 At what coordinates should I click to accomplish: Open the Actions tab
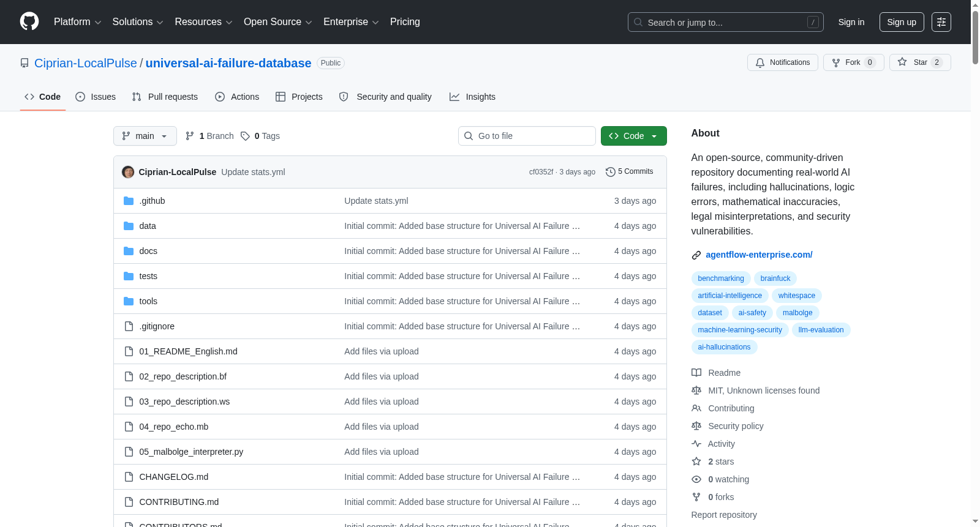[237, 97]
